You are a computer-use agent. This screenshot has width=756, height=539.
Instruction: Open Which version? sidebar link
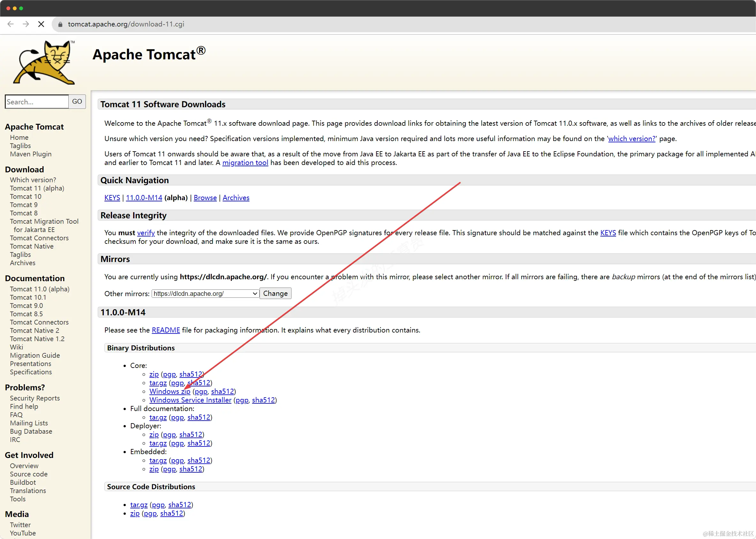pos(33,180)
